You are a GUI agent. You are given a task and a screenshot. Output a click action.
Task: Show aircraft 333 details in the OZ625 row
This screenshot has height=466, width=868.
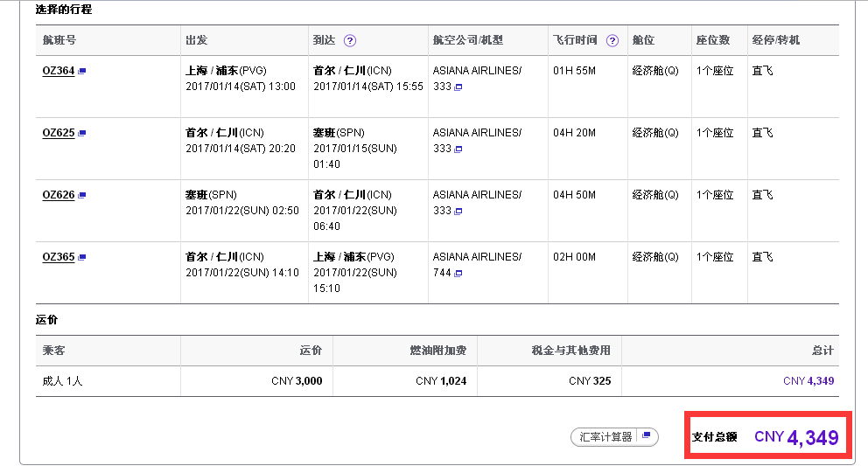[458, 150]
